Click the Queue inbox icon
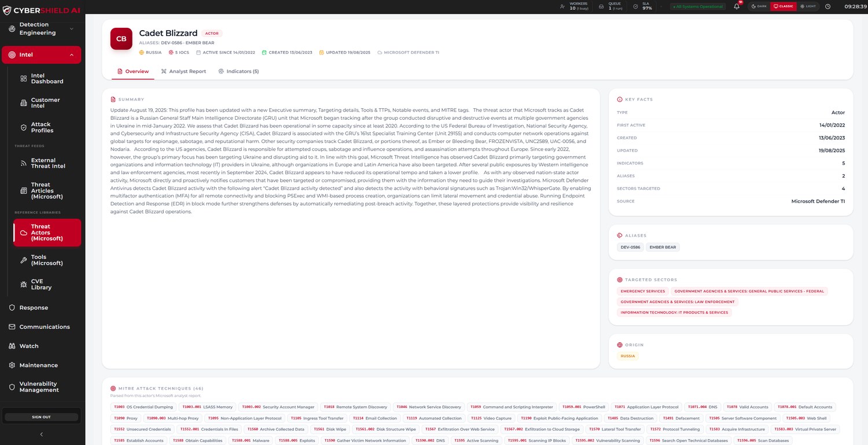868x445 pixels. (x=601, y=6)
